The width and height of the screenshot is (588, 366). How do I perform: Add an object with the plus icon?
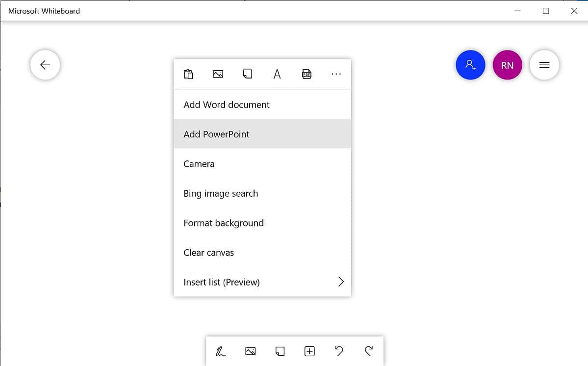click(309, 351)
